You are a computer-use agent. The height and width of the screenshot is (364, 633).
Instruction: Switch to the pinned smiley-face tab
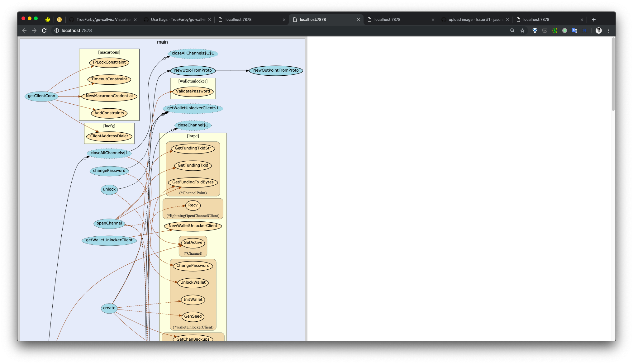point(48,19)
